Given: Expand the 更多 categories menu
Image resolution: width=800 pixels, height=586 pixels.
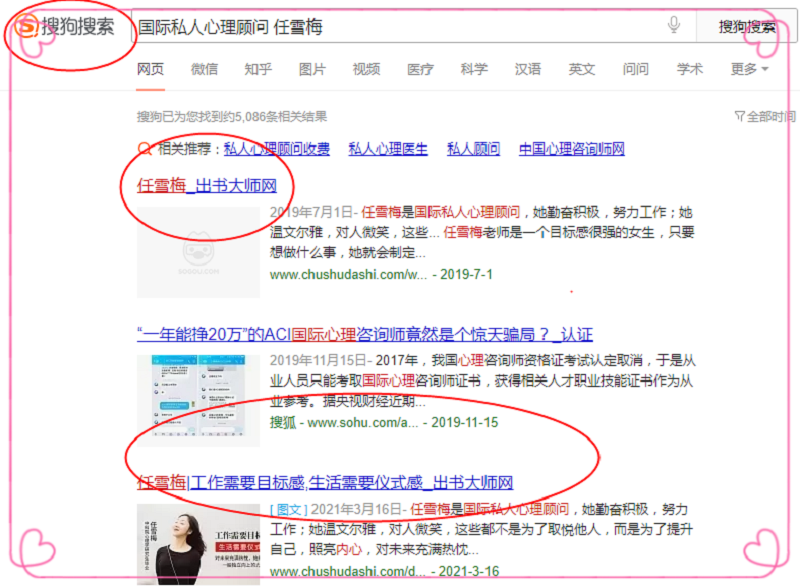Looking at the screenshot, I should 749,69.
